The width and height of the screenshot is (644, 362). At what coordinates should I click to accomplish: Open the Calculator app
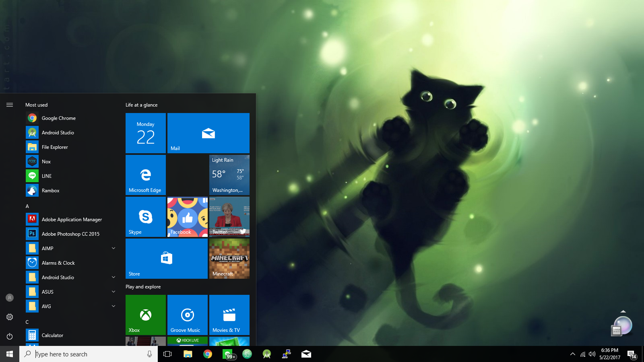pyautogui.click(x=71, y=335)
